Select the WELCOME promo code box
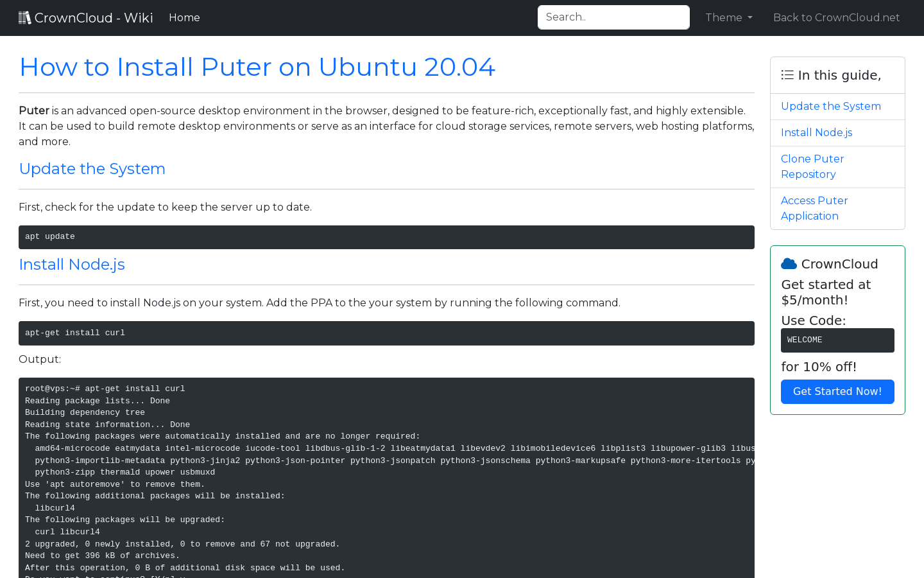The width and height of the screenshot is (924, 578). tap(837, 340)
